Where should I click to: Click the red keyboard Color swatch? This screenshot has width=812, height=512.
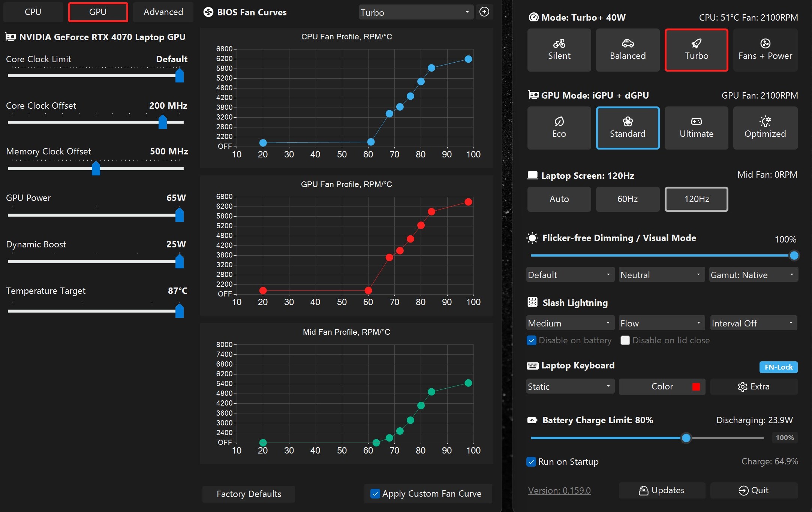point(696,387)
